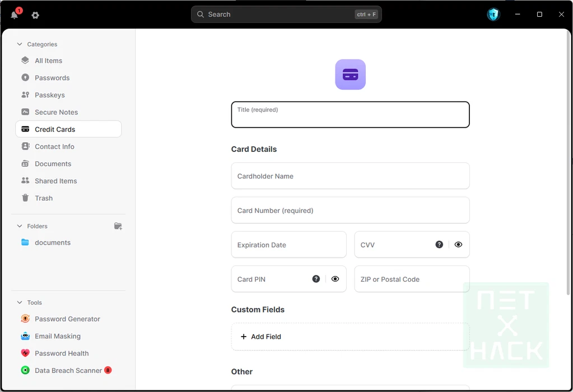Screen dimensions: 573x392
Task: Click the purple credit card icon
Action: click(350, 74)
